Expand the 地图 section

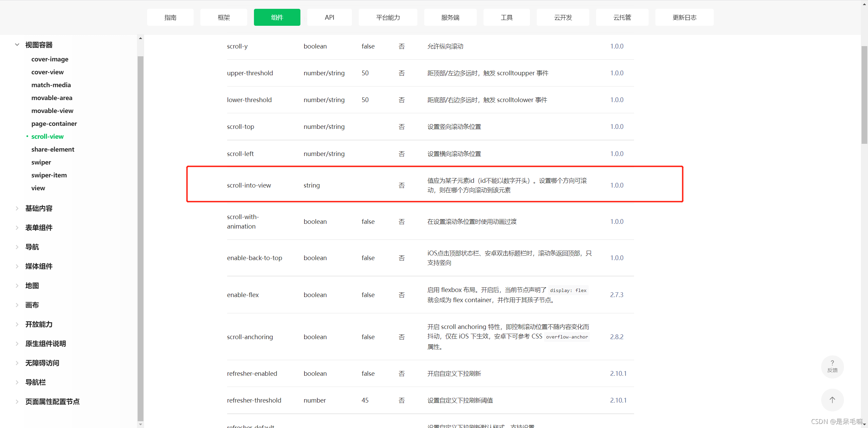click(32, 286)
